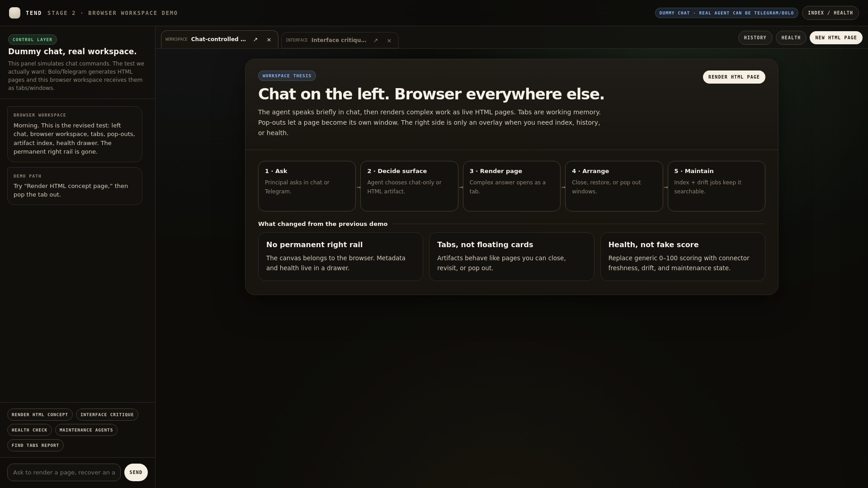The image size is (868, 488).
Task: Select the "1 · Ask" step card
Action: pyautogui.click(x=307, y=186)
